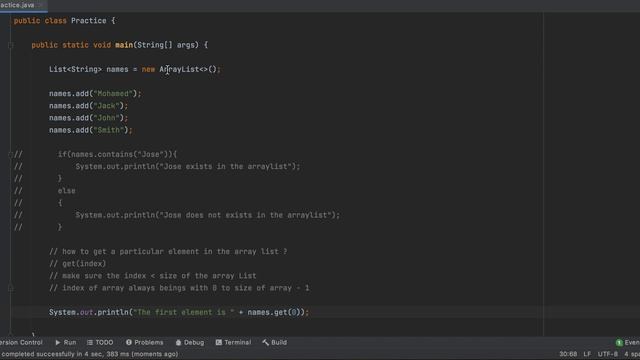Click the 'main' method name
This screenshot has height=360, width=640.
[124, 45]
